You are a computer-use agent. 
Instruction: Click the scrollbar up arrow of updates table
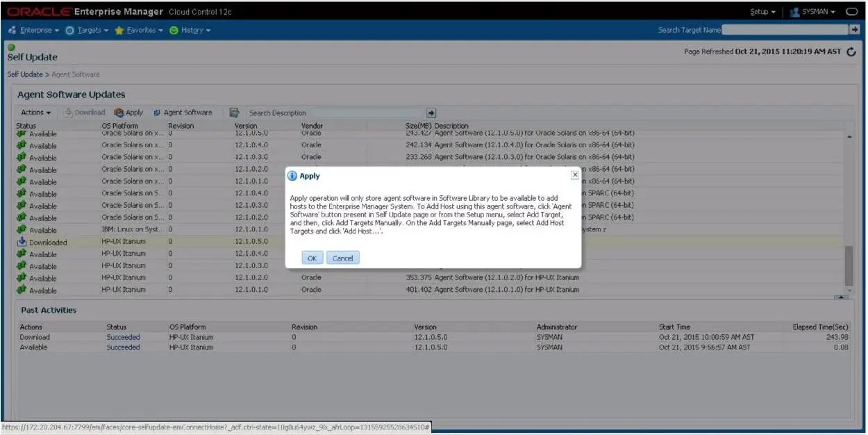849,136
